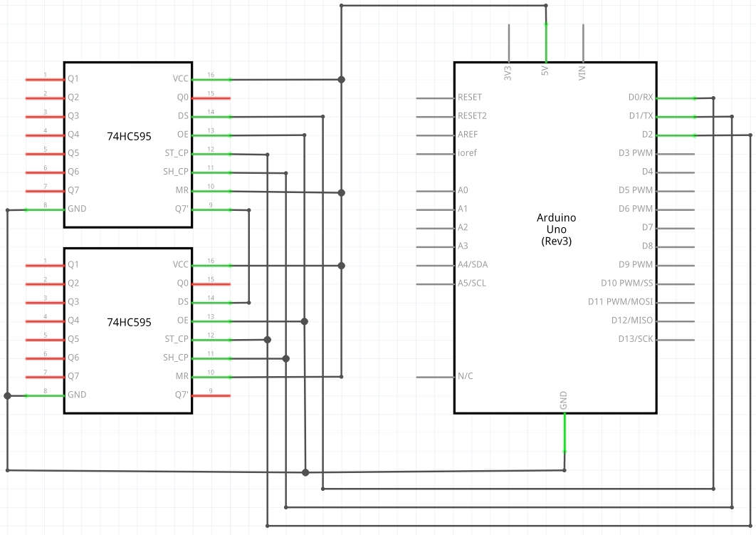
Task: Select the A5/SCL pin label
Action: (471, 284)
